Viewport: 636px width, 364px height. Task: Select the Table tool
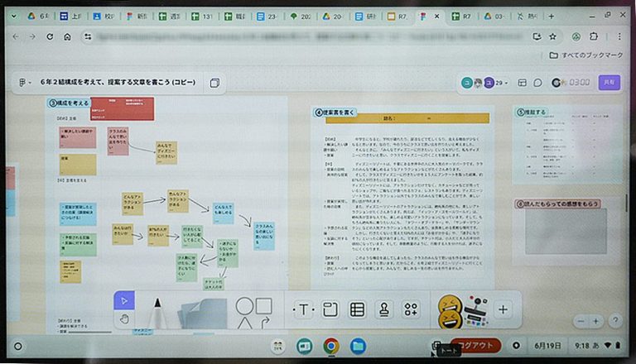[x=357, y=309]
